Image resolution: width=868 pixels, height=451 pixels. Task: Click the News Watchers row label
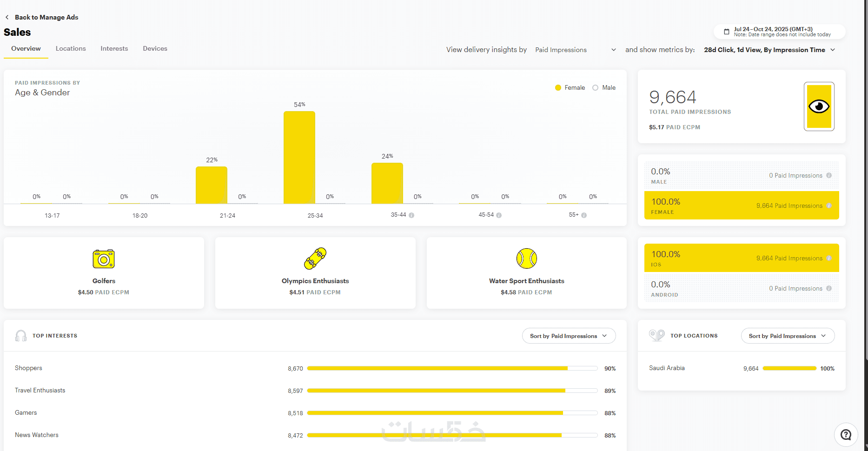(37, 435)
